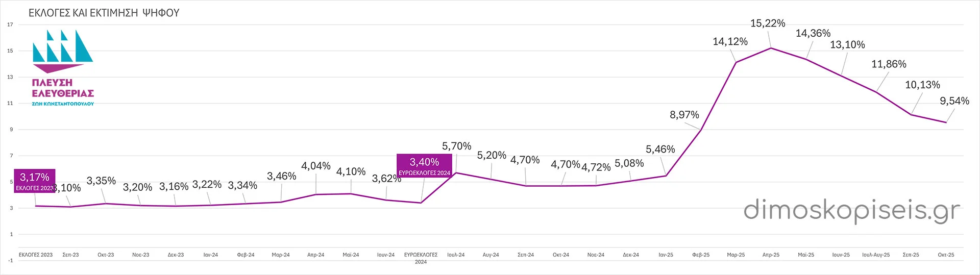Click the 17 value on the y-axis
The image size is (980, 275).
pos(10,24)
